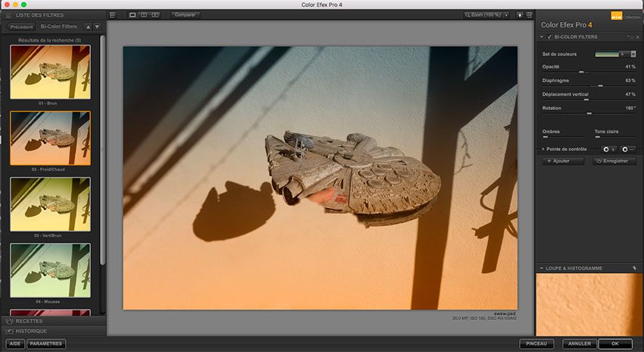Click the Précédent button

21,27
